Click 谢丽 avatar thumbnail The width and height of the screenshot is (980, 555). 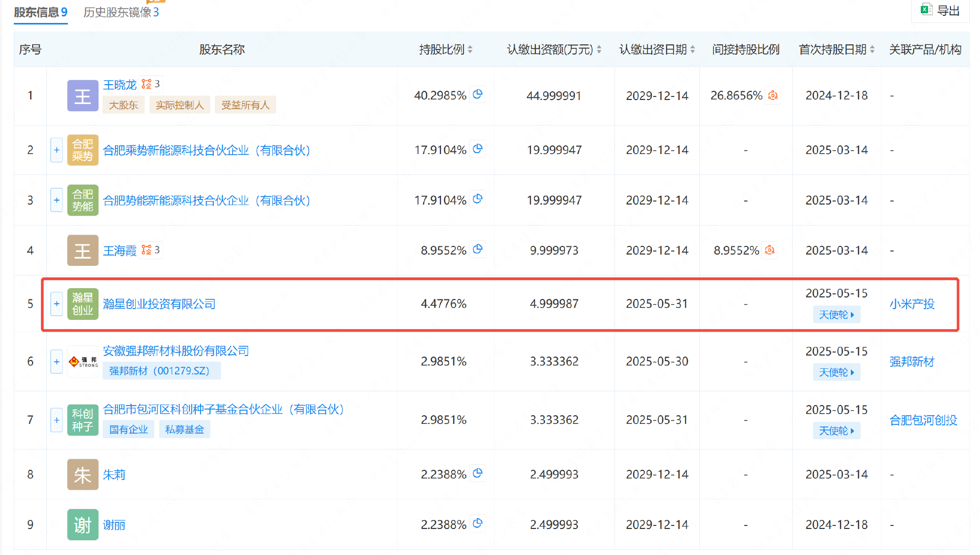[83, 524]
